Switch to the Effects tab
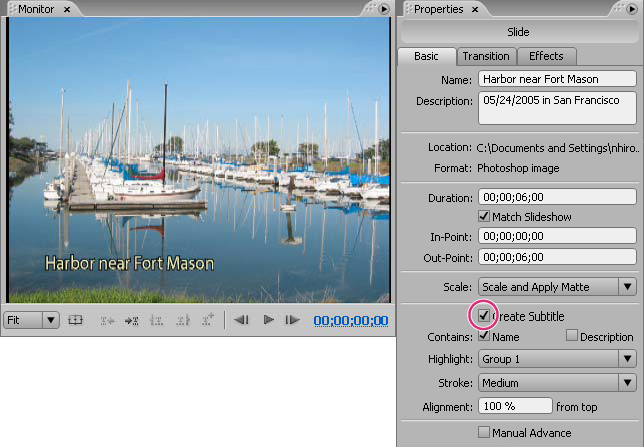 coord(546,56)
